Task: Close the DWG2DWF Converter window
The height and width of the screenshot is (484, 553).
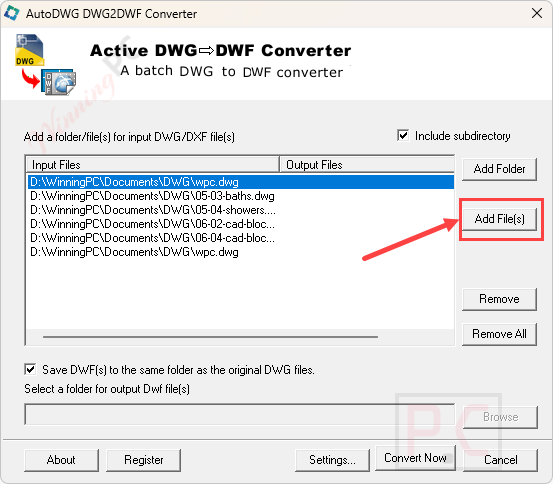Action: pyautogui.click(x=537, y=13)
